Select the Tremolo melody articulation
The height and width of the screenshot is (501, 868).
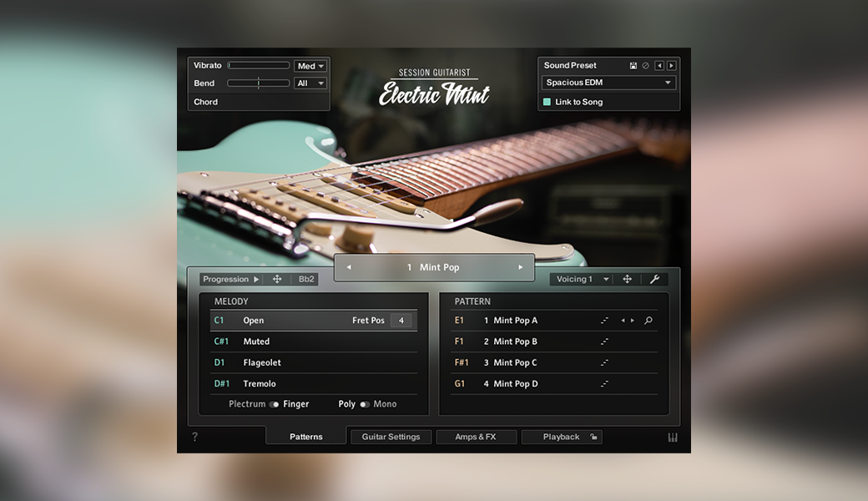click(313, 383)
